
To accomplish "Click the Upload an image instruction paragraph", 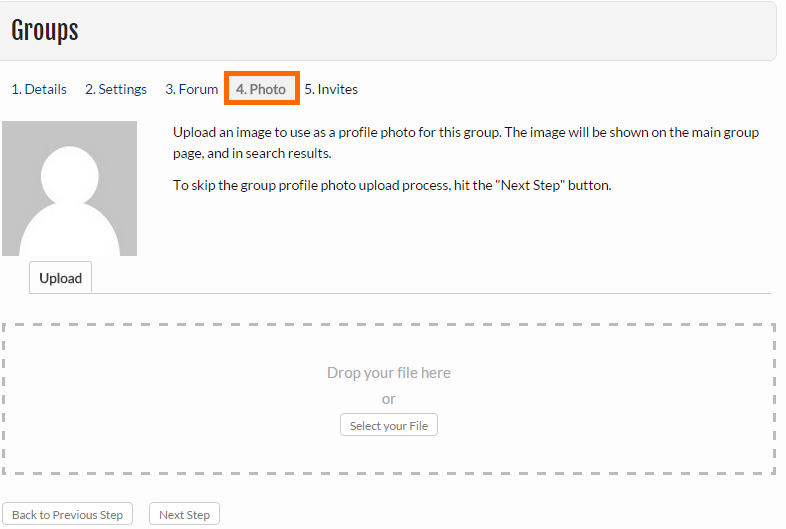I will coord(466,142).
